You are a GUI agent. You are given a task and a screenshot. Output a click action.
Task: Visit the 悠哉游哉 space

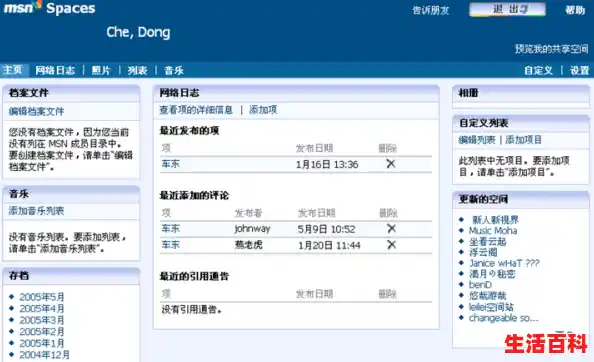pyautogui.click(x=488, y=296)
